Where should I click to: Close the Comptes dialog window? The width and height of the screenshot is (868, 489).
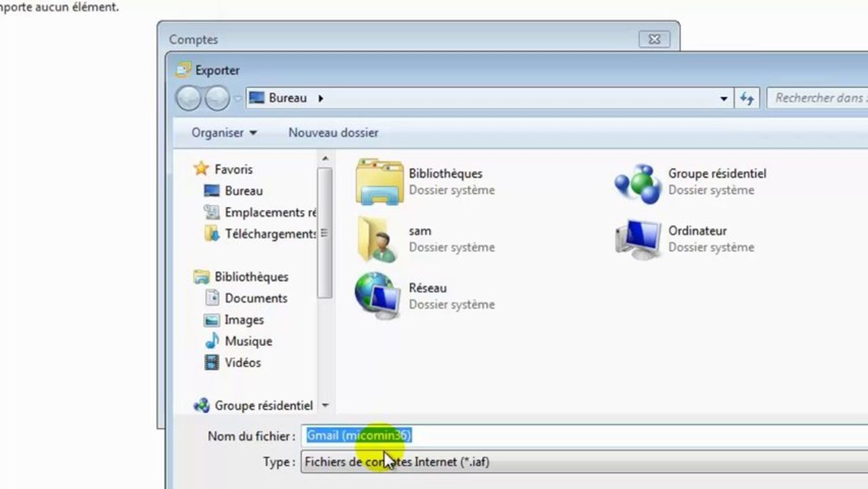pos(654,39)
